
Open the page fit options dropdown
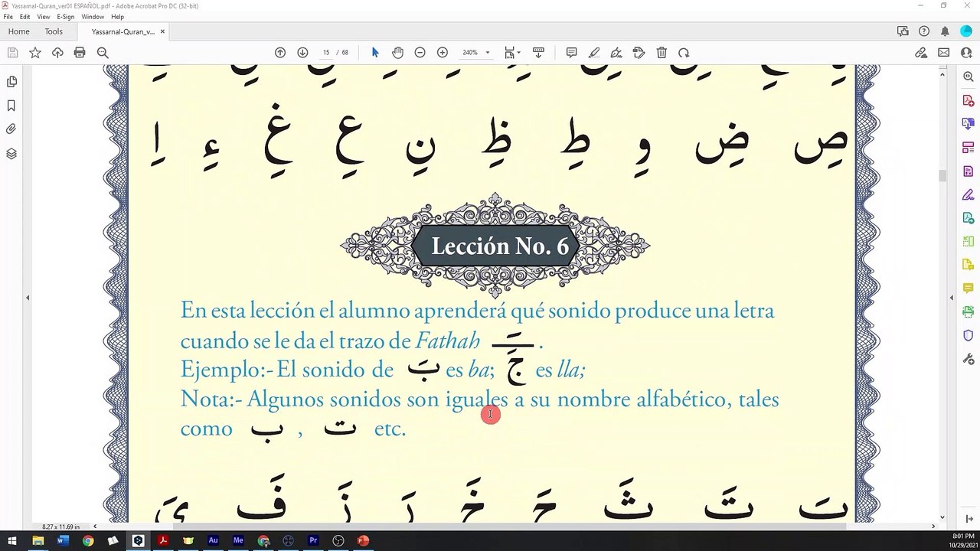(512, 53)
